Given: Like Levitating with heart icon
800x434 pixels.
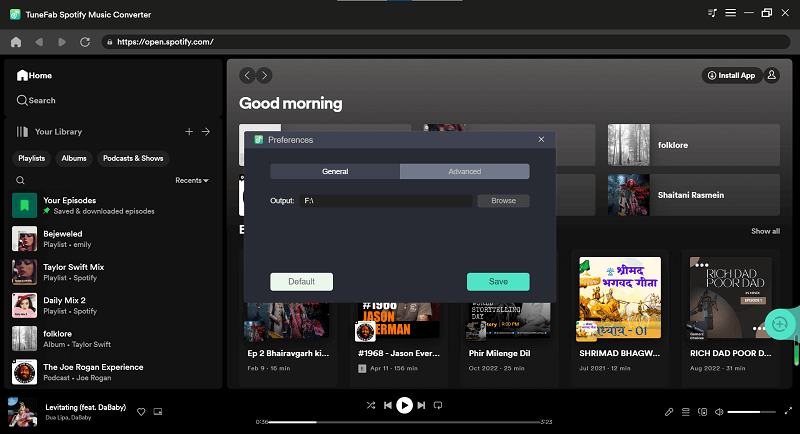Looking at the screenshot, I should tap(141, 412).
